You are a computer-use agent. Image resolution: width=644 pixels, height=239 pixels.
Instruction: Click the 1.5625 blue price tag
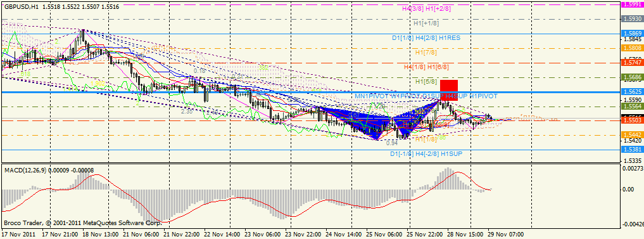coord(633,92)
